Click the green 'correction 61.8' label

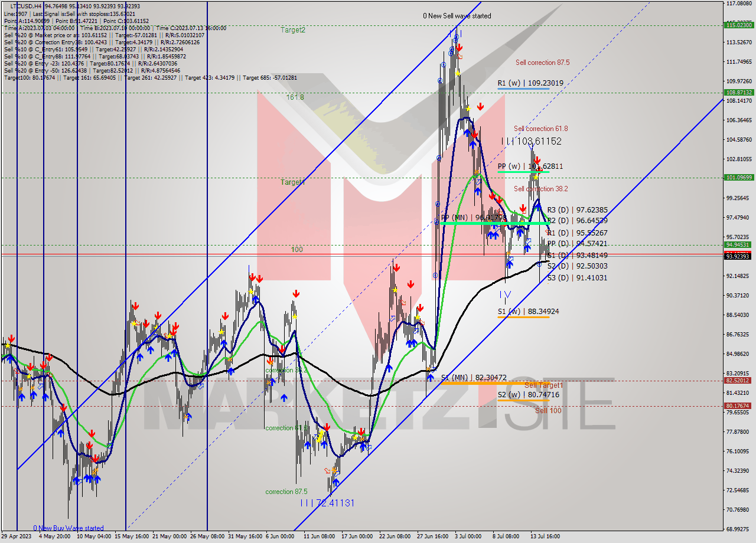coord(286,428)
